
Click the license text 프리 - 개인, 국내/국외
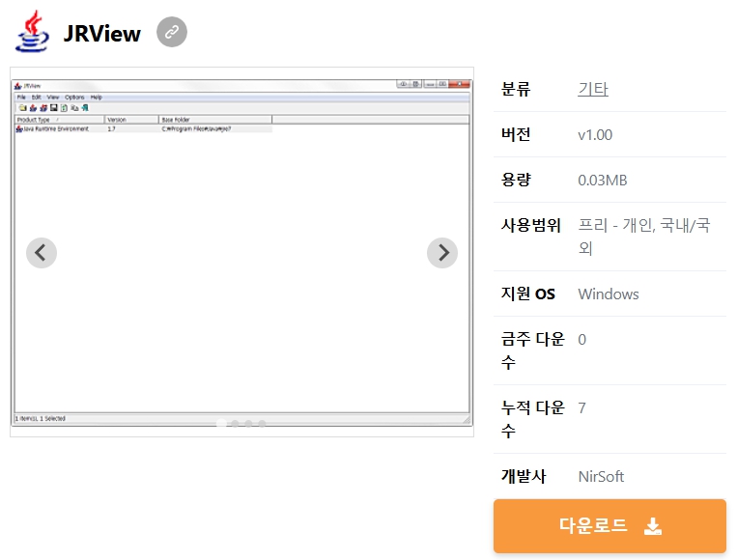tap(644, 237)
